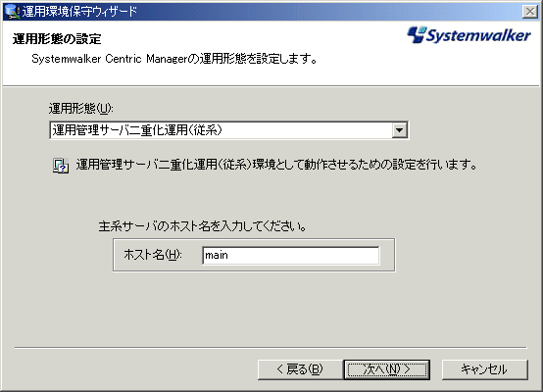Click the wizard title bar icon
The height and width of the screenshot is (392, 543).
tap(12, 12)
